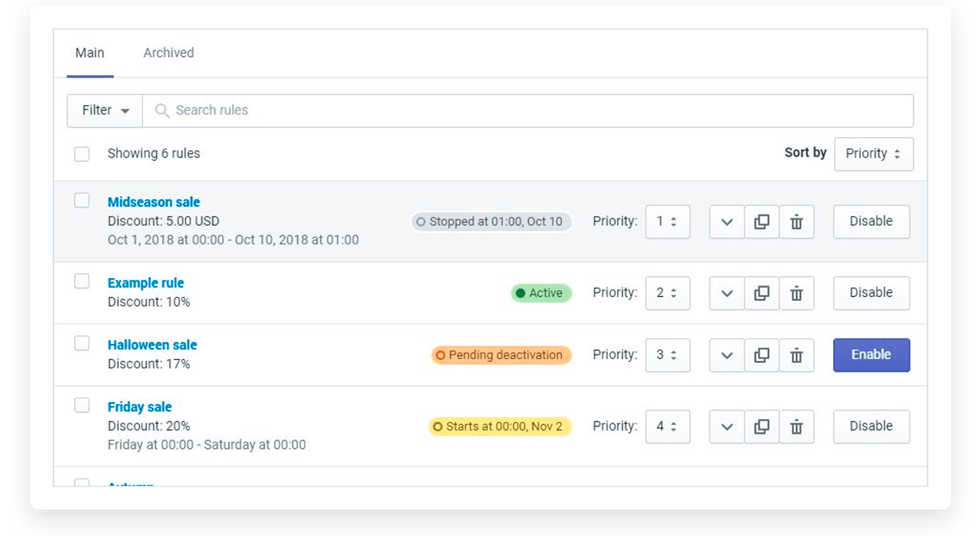Trash the Halloween sale rule

796,355
